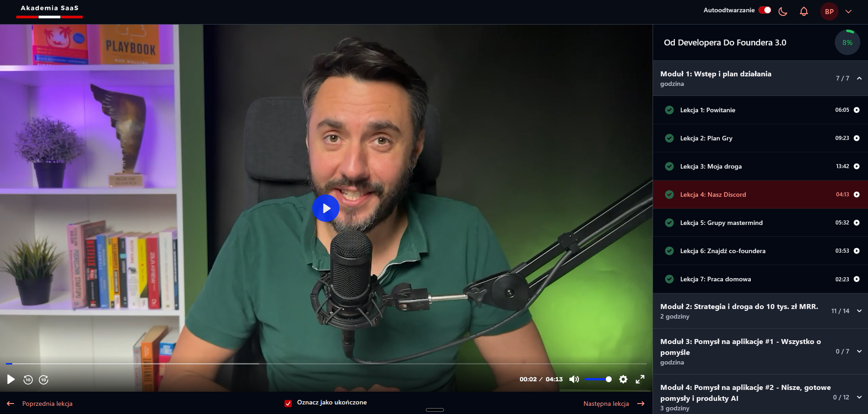Go to Poprzednia lekcja
Viewport: 868px width, 414px height.
40,404
